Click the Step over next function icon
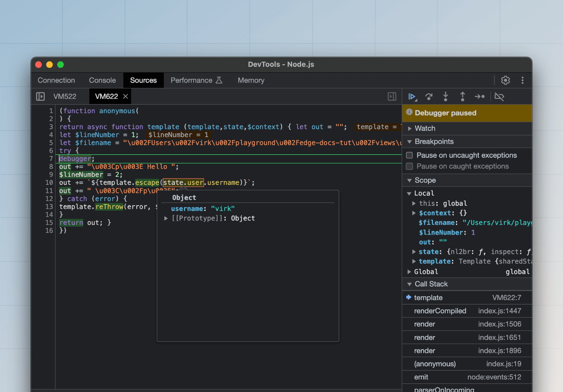The width and height of the screenshot is (563, 392). coord(429,97)
